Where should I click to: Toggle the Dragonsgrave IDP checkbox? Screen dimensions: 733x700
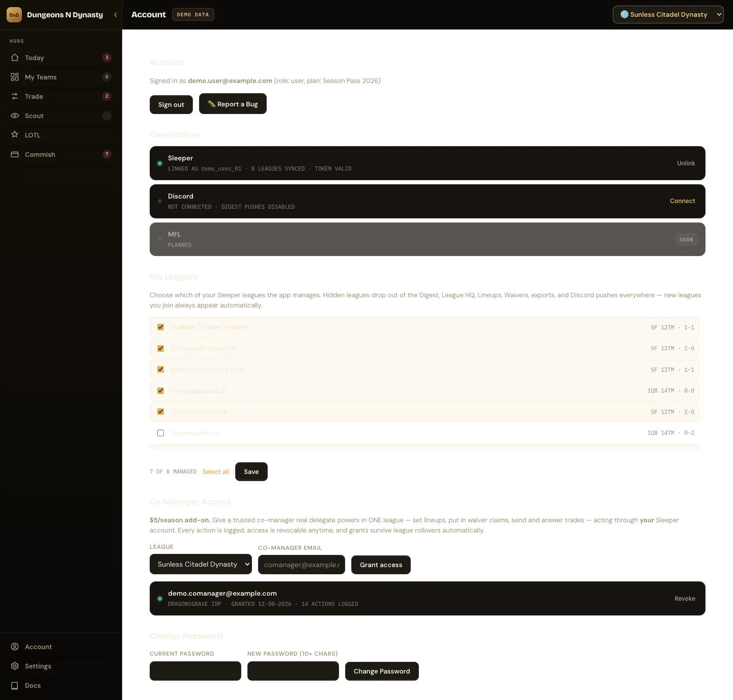click(x=161, y=390)
